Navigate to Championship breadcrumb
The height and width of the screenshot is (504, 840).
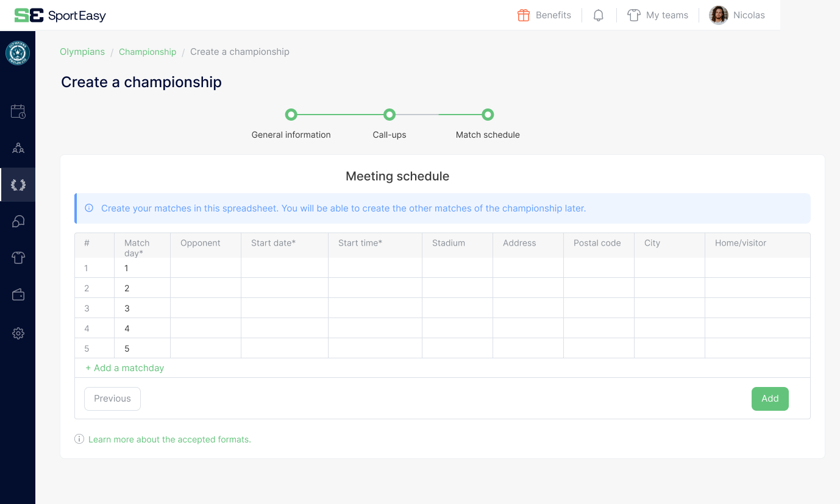[148, 52]
